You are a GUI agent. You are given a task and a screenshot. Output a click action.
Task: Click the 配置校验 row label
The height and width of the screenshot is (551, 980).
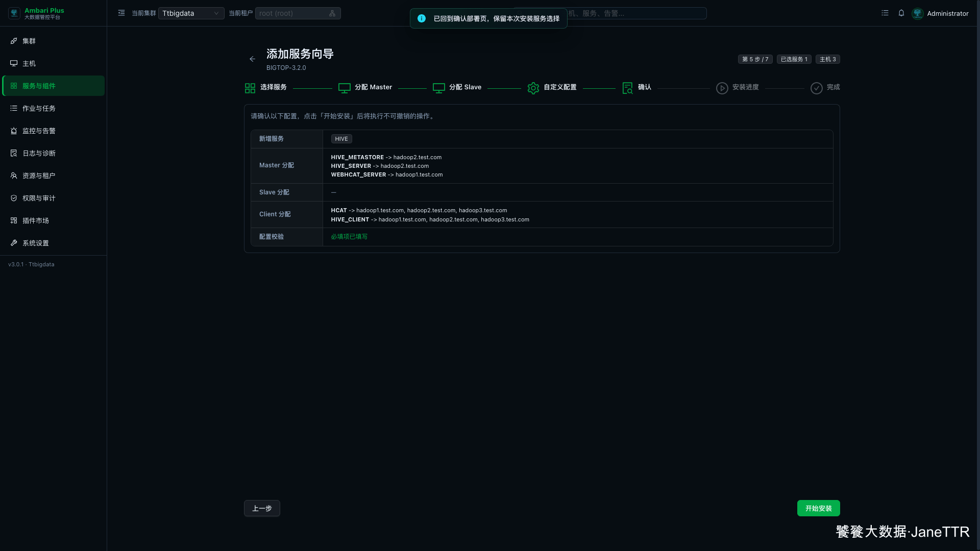tap(272, 237)
